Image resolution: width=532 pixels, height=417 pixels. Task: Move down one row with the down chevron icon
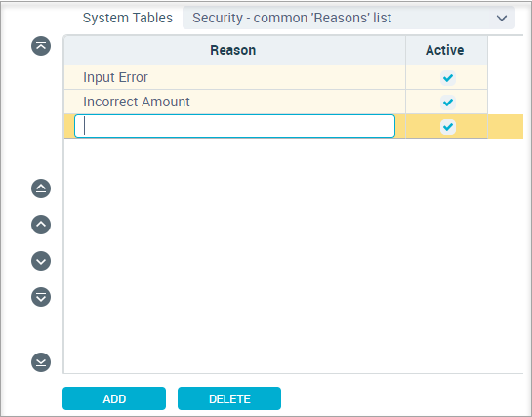(x=41, y=261)
